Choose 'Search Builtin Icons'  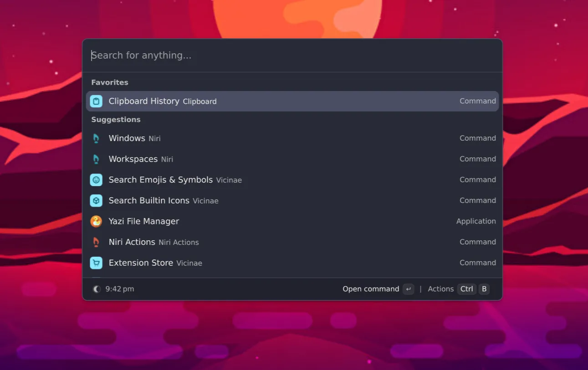point(292,201)
